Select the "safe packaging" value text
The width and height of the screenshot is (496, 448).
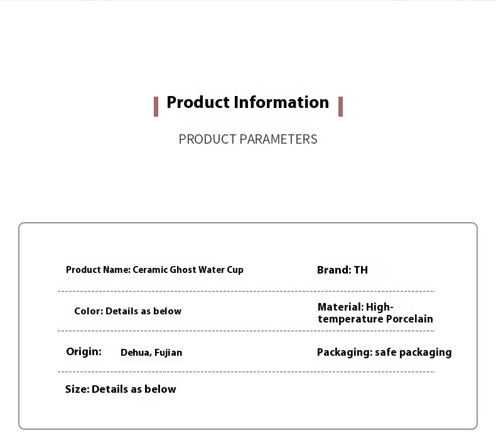coord(413,352)
